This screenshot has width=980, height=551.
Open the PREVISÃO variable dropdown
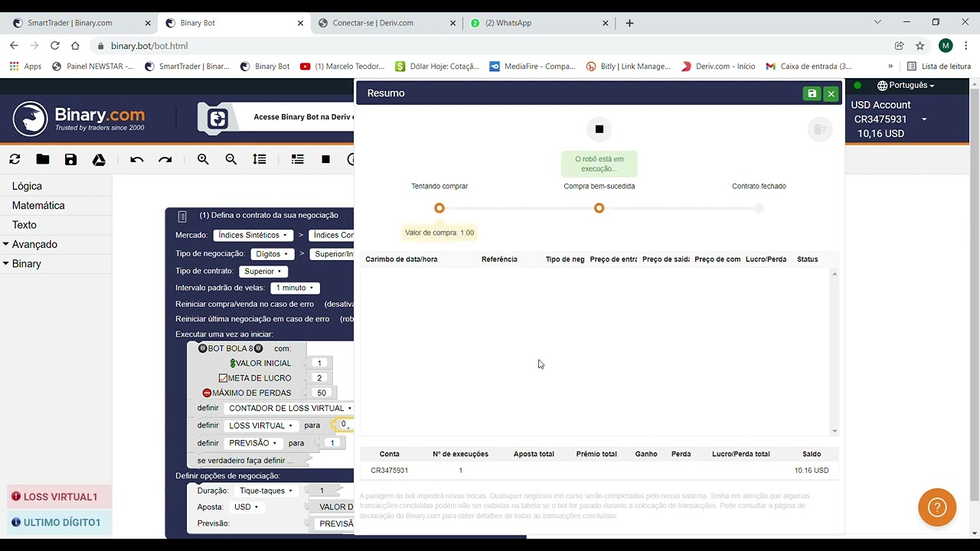(253, 443)
